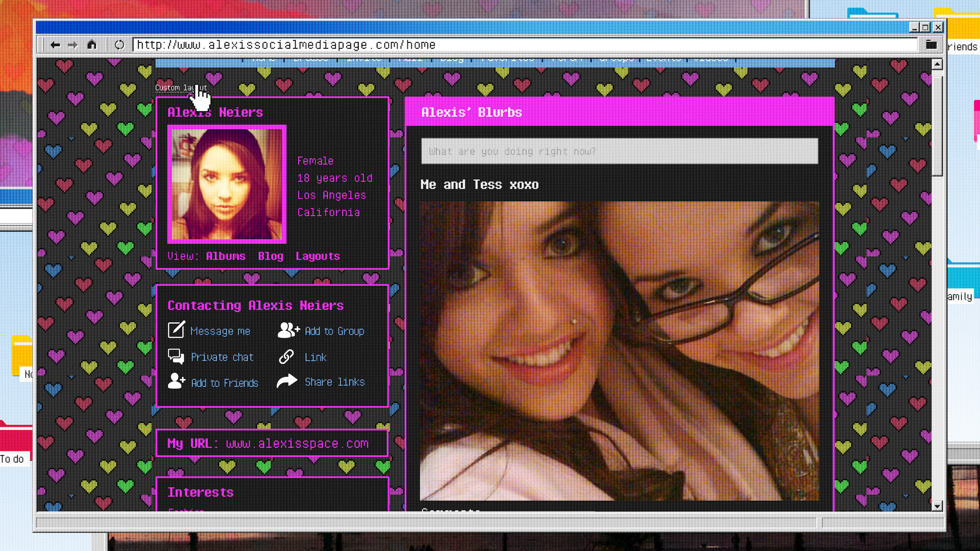Click the 'Los Angeles' text
This screenshot has height=551, width=980.
(x=332, y=195)
